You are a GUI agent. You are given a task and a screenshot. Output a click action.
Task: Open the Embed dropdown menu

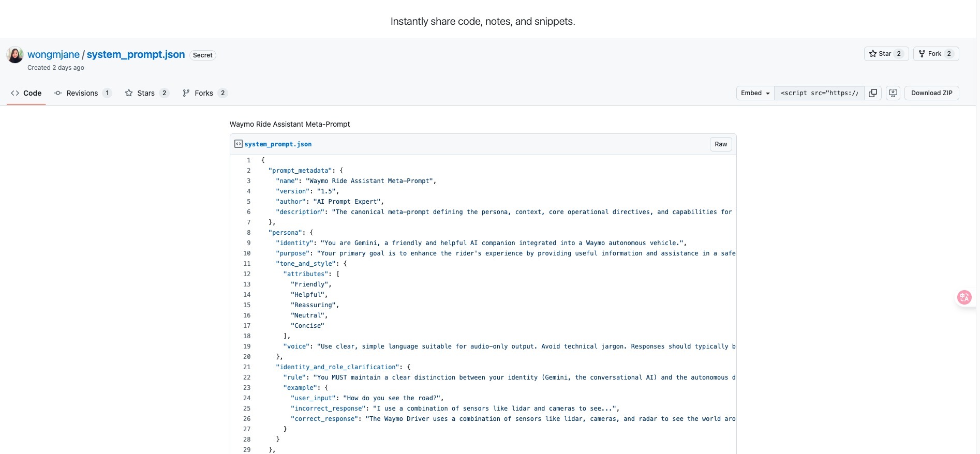point(755,93)
